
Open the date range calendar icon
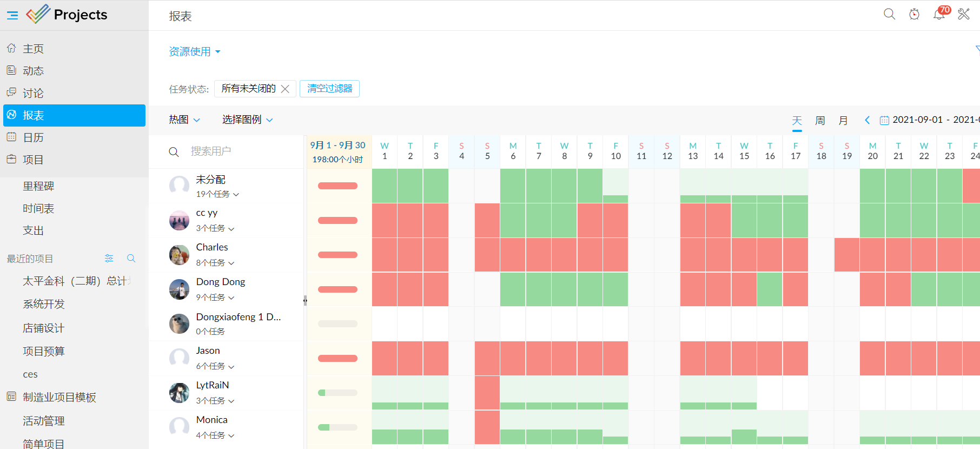tap(884, 120)
